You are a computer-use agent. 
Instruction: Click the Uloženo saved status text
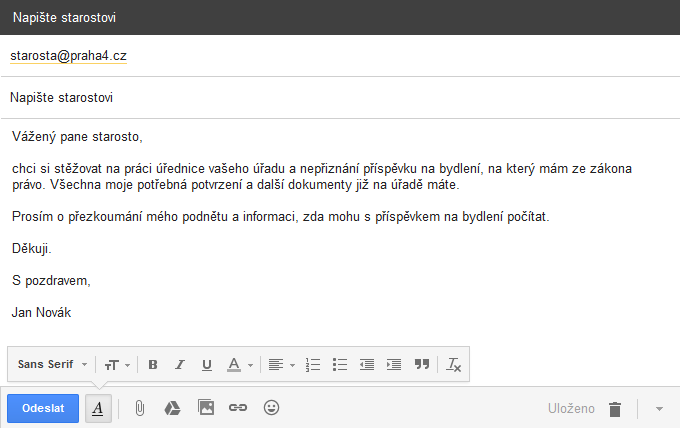coord(571,408)
